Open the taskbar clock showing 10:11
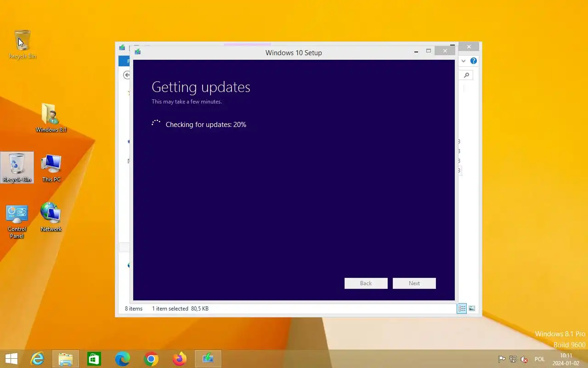The image size is (588, 368). tap(566, 359)
